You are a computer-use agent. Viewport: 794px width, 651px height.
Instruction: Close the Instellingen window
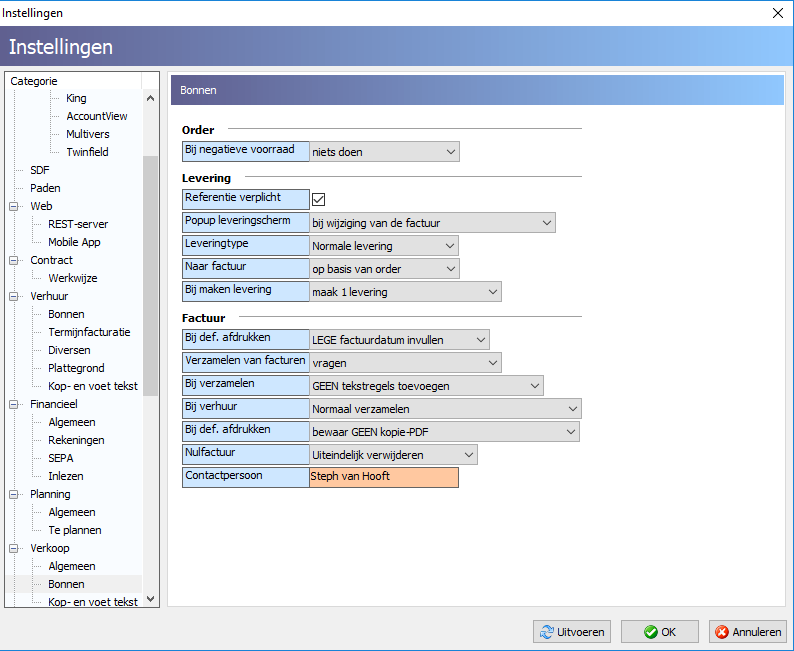[x=778, y=13]
